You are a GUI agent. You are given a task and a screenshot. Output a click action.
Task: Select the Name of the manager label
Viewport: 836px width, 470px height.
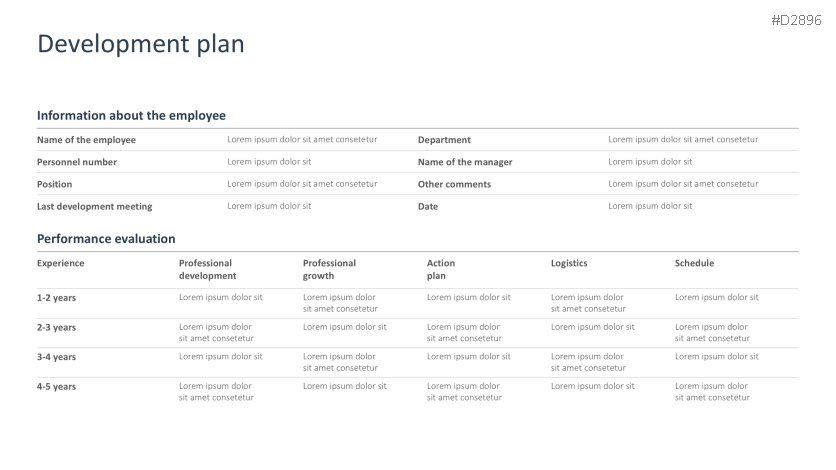(465, 162)
